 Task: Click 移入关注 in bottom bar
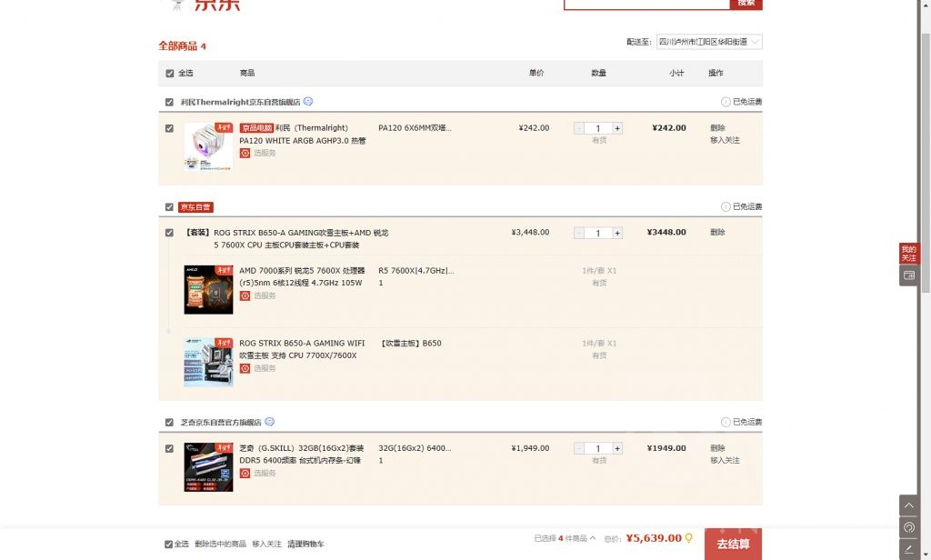[266, 544]
